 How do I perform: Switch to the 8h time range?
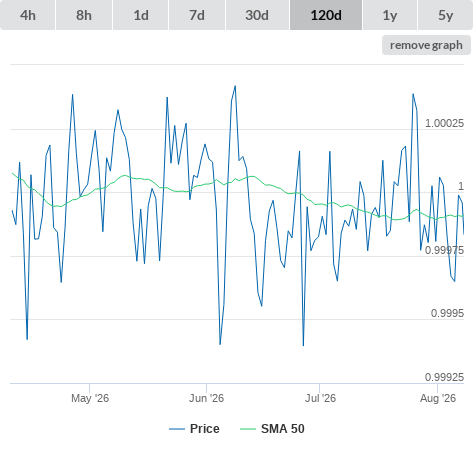coord(84,15)
